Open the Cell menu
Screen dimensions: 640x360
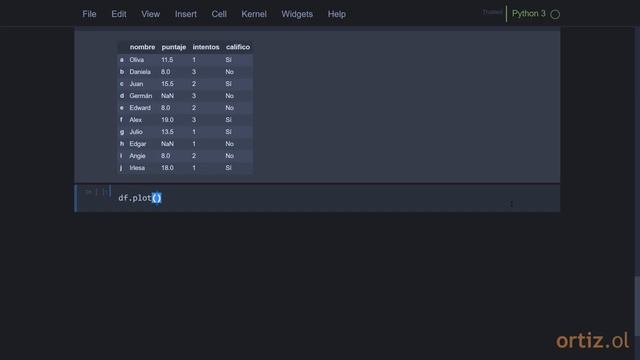(219, 14)
